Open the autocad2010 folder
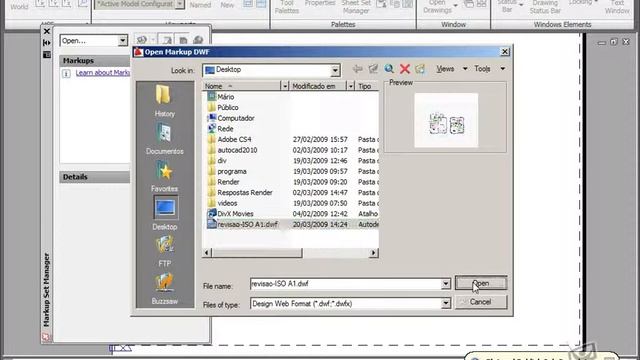640x360 pixels. point(232,150)
